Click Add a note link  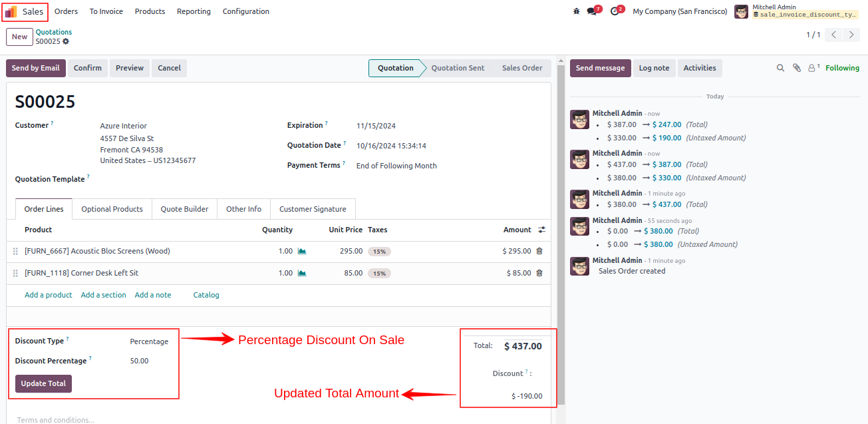(x=153, y=295)
